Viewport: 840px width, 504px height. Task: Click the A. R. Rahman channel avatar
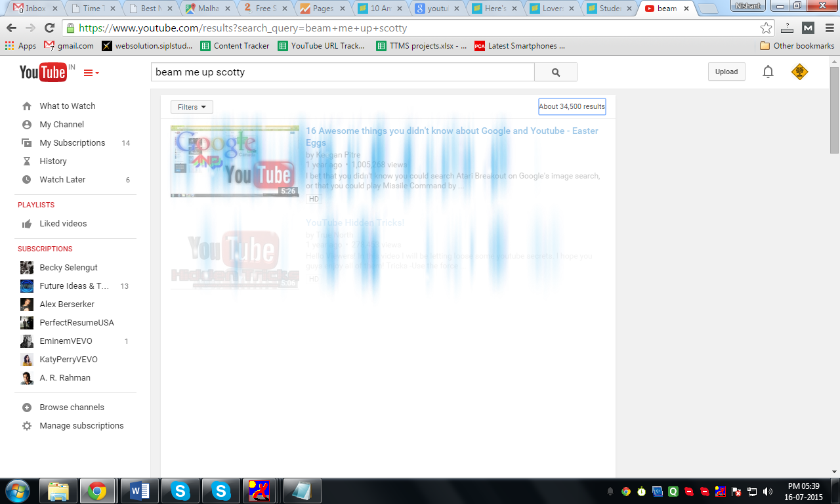coord(27,378)
